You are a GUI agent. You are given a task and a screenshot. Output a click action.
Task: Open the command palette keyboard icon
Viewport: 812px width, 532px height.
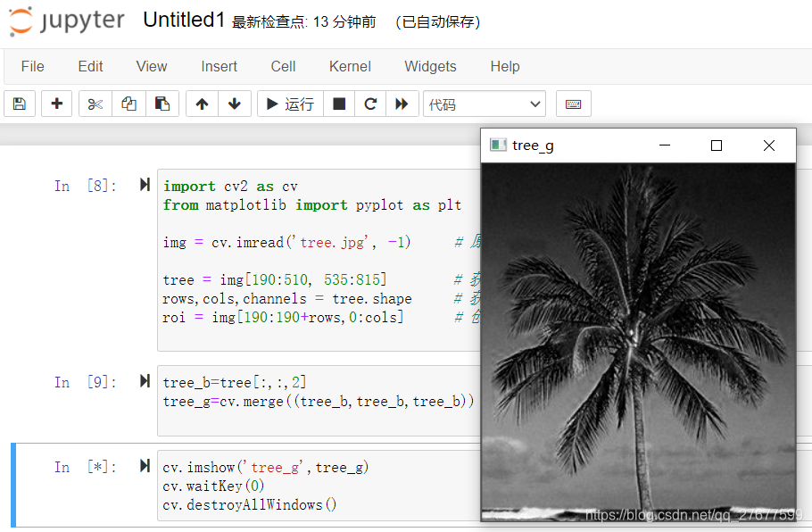click(573, 104)
